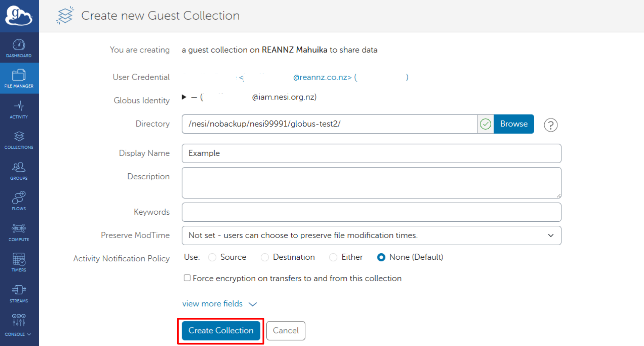Click the guest collection header icon
Viewport: 644px width, 346px height.
[x=65, y=15]
